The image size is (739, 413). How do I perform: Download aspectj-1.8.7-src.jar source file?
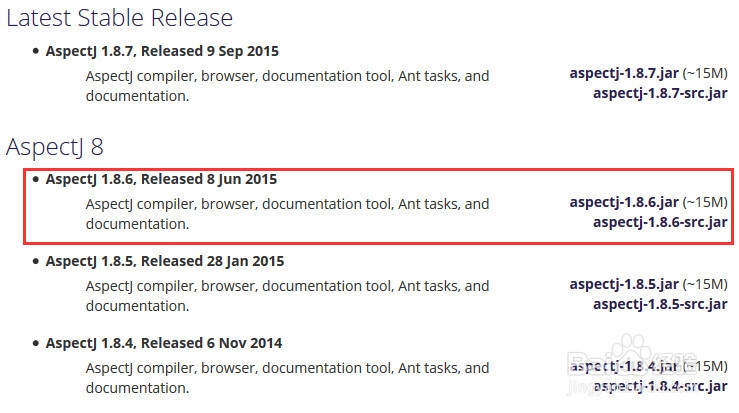pyautogui.click(x=660, y=93)
